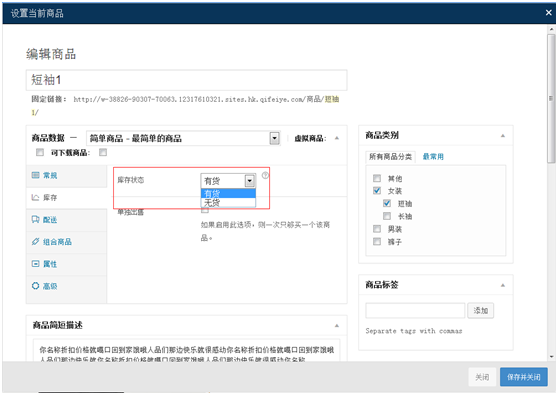Uncheck the 短袖 subcategory
Viewport: 558px width, 395px height.
(387, 203)
